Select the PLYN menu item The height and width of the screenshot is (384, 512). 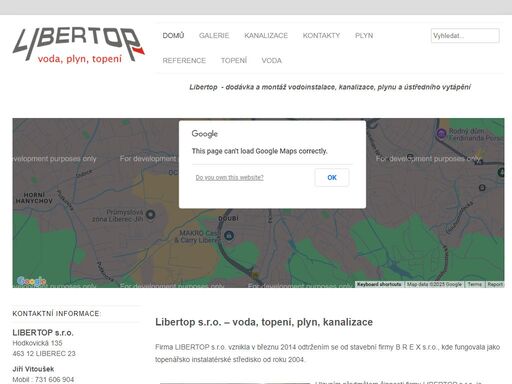pyautogui.click(x=364, y=35)
